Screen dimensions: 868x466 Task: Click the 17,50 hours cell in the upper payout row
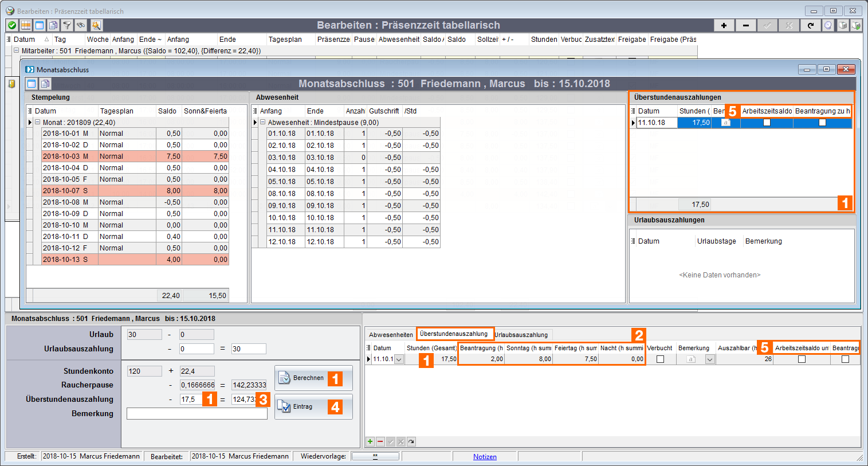pos(694,123)
